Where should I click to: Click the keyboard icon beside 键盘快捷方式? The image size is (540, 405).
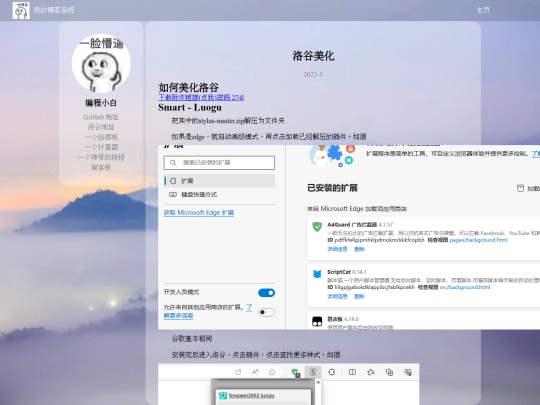click(x=173, y=195)
